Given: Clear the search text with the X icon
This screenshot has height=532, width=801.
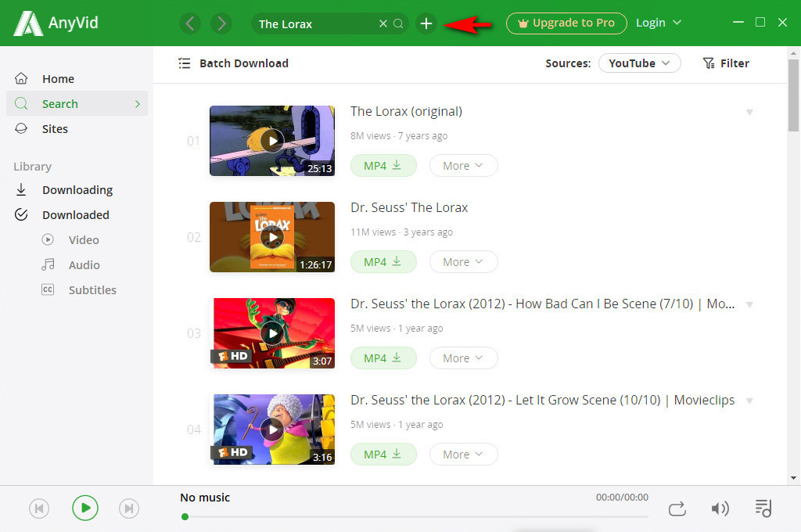Looking at the screenshot, I should point(383,23).
